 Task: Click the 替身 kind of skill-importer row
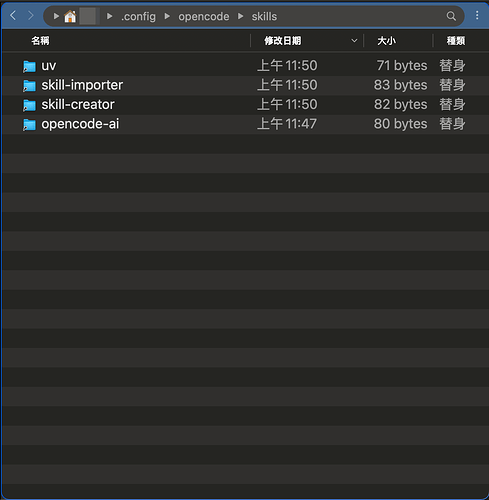point(452,85)
